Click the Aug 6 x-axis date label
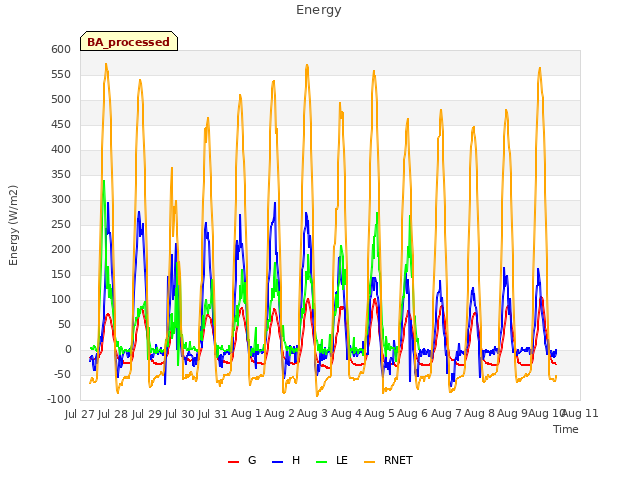640x480 pixels. pyautogui.click(x=413, y=413)
